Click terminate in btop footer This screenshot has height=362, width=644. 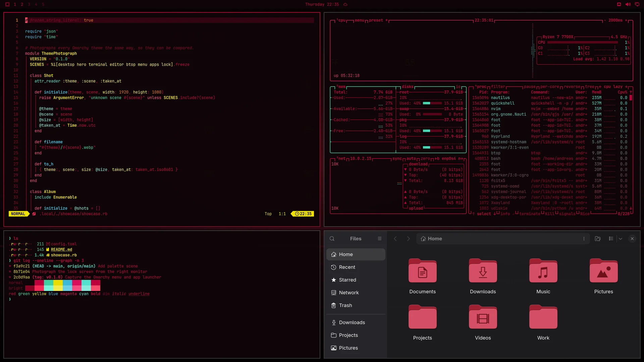(x=530, y=214)
